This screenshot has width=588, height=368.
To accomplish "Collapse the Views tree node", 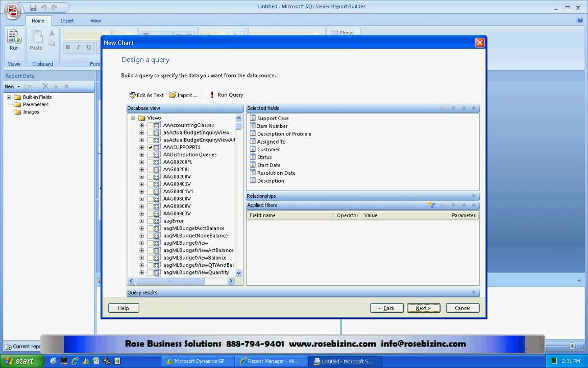I will 133,118.
